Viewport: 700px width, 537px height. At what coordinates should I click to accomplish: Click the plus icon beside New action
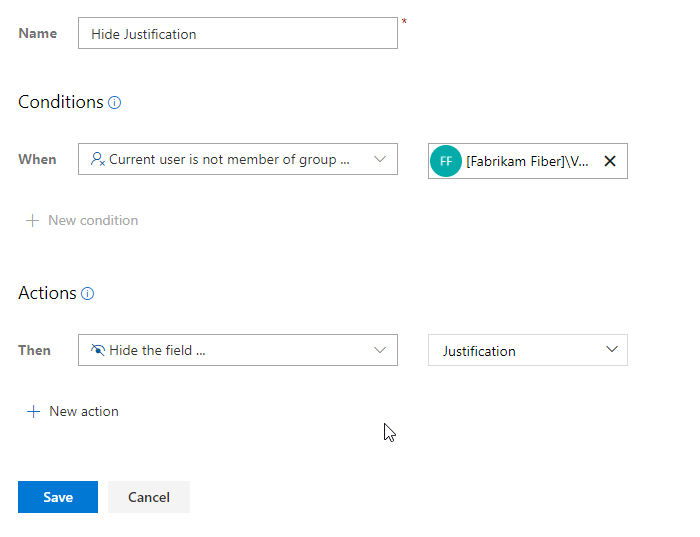pyautogui.click(x=33, y=412)
